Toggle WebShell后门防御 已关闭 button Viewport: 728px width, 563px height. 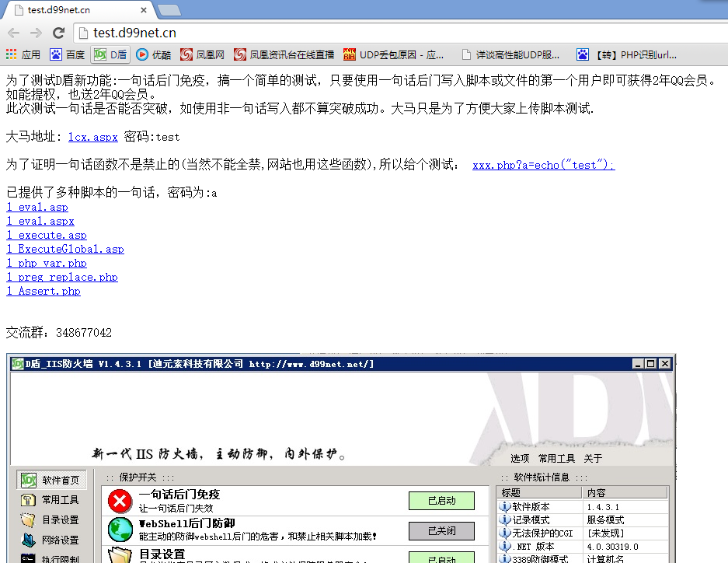click(441, 531)
